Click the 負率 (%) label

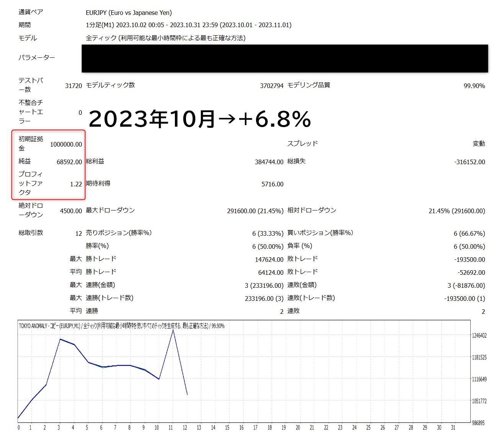300,246
